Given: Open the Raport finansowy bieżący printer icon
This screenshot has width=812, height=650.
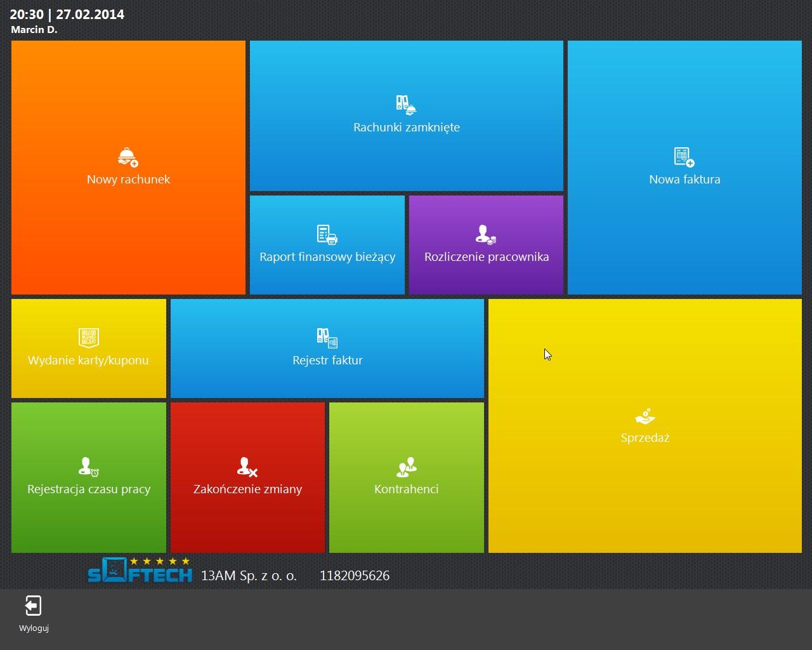Looking at the screenshot, I should (x=327, y=235).
